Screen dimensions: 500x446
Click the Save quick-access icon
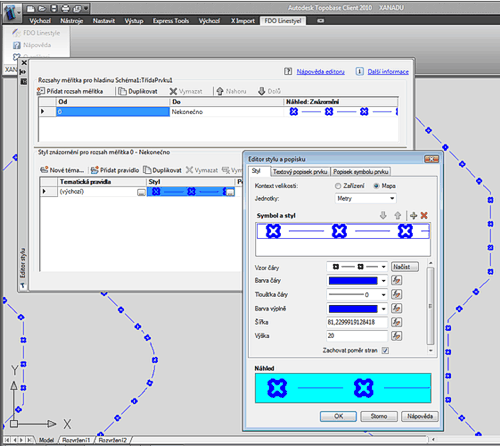coord(54,8)
